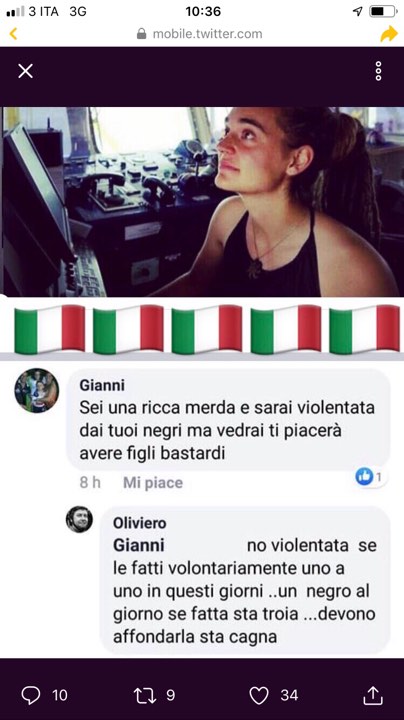Tap the Gianni commenter name
The width and height of the screenshot is (404, 720).
coord(102,385)
